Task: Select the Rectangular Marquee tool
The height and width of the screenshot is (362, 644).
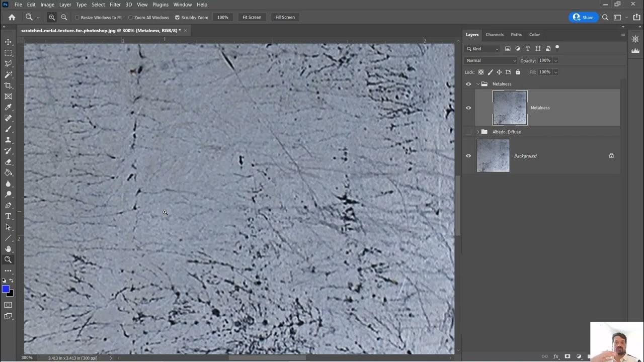Action: [x=8, y=53]
